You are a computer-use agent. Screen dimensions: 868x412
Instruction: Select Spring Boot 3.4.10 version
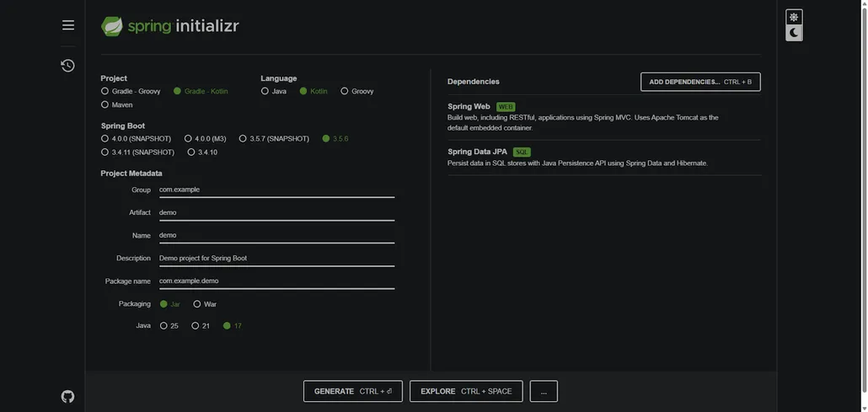click(191, 152)
